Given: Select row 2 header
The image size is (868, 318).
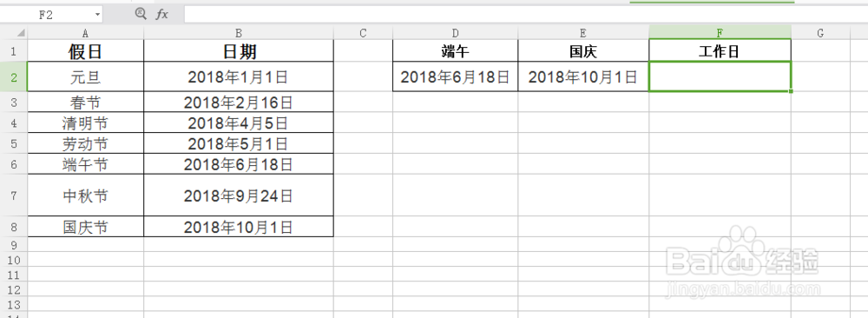Looking at the screenshot, I should click(x=14, y=77).
